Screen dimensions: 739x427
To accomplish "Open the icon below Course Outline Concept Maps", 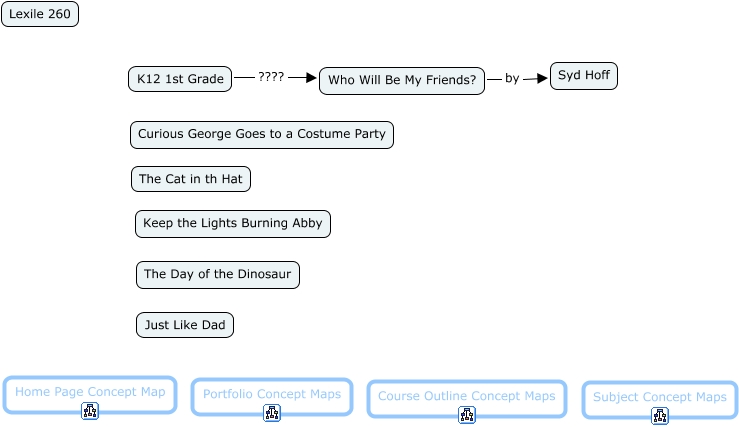I will pos(467,415).
